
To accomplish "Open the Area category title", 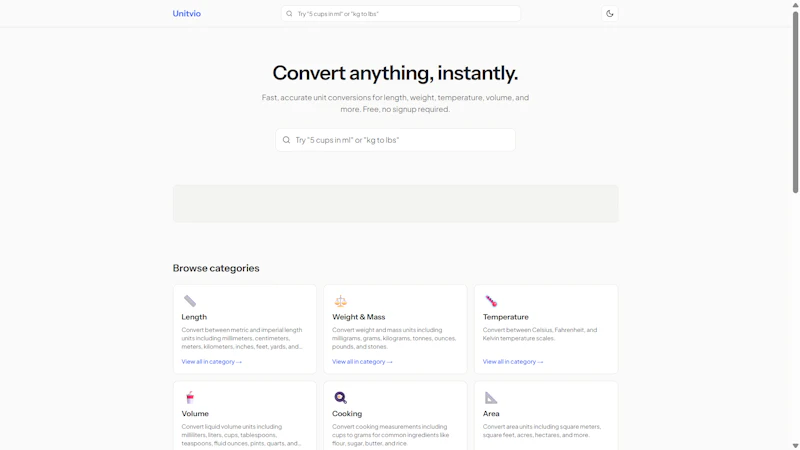I will (x=491, y=414).
